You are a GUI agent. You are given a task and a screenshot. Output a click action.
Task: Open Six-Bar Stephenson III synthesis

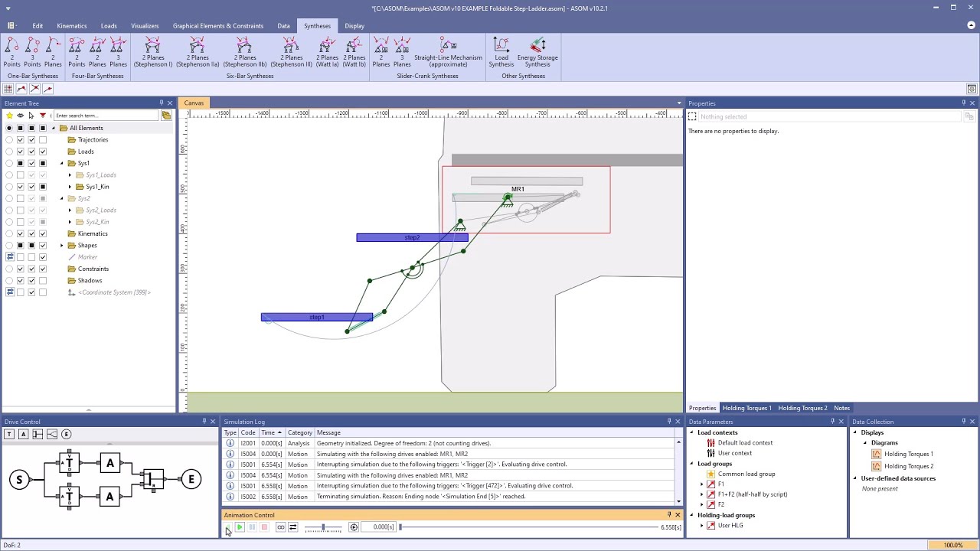coord(292,52)
